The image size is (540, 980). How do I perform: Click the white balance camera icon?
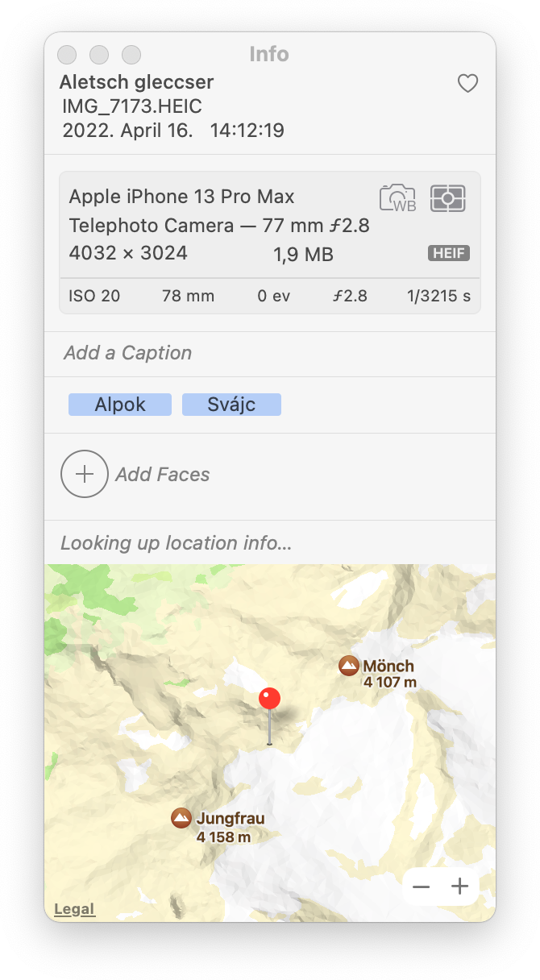point(397,198)
